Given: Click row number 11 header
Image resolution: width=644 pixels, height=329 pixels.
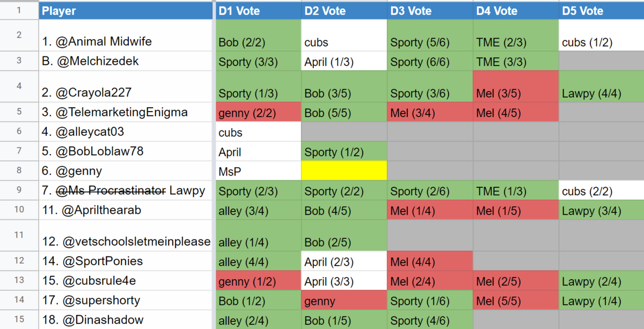Looking at the screenshot, I should (x=19, y=235).
